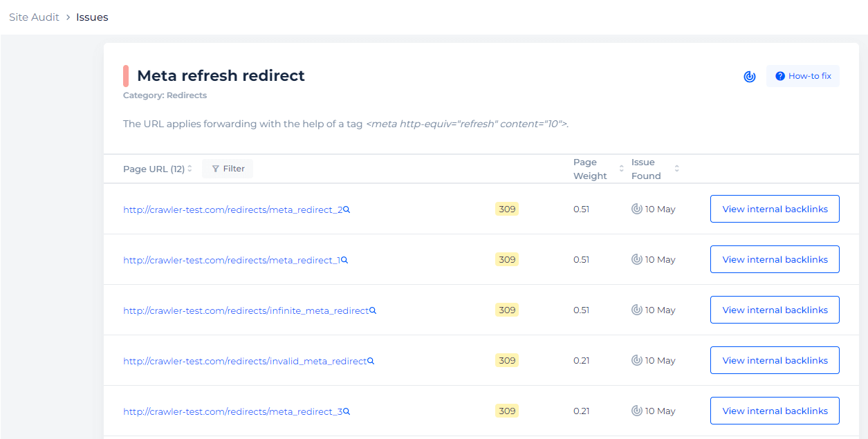Click 309 status badge for meta_redirect_1

[507, 259]
